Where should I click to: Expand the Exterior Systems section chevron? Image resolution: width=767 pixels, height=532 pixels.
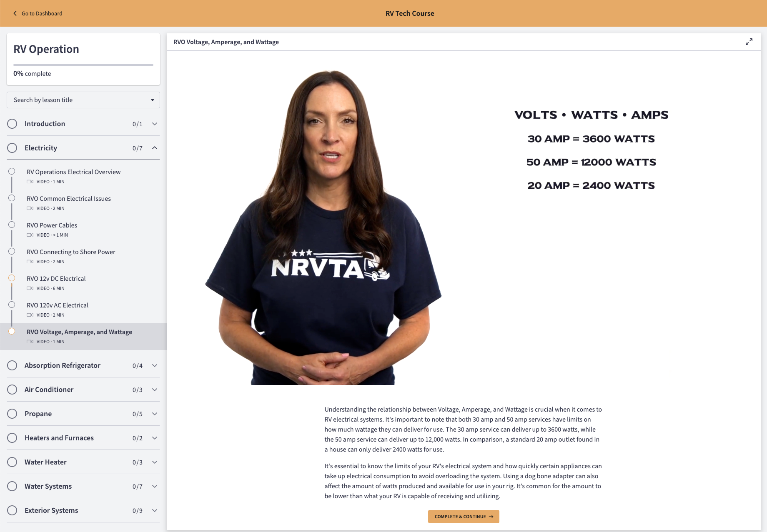[155, 510]
